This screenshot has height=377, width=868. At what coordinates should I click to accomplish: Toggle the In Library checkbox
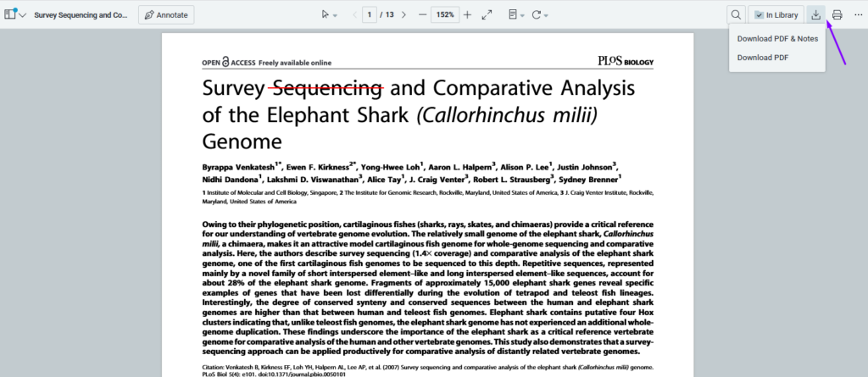[x=759, y=15]
